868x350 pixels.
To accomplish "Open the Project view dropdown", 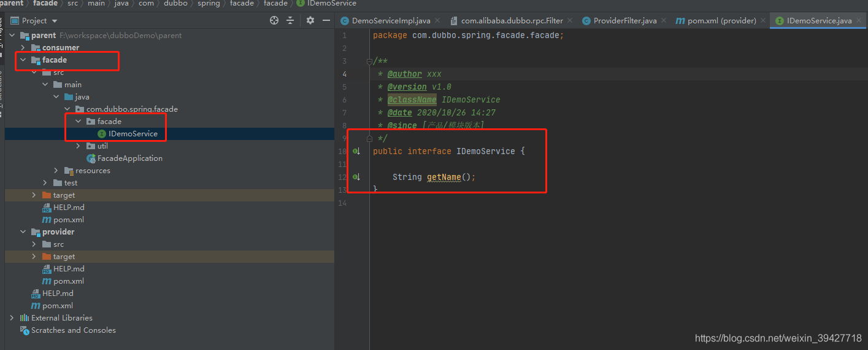I will click(55, 21).
